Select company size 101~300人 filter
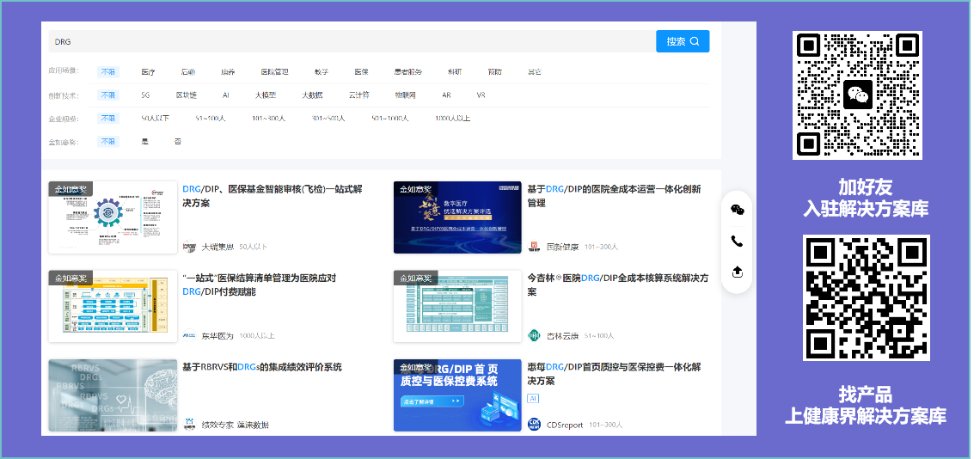980x459 pixels. tap(268, 119)
